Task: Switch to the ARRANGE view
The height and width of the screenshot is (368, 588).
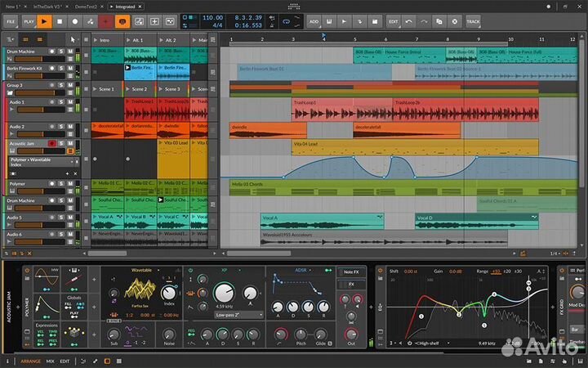Action: click(30, 361)
